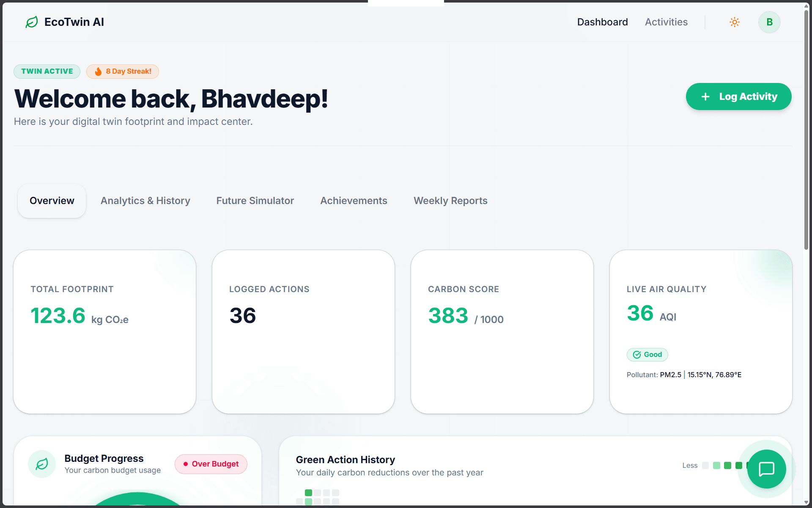812x508 pixels.
Task: Open the Total Footprint card
Action: [x=105, y=332]
